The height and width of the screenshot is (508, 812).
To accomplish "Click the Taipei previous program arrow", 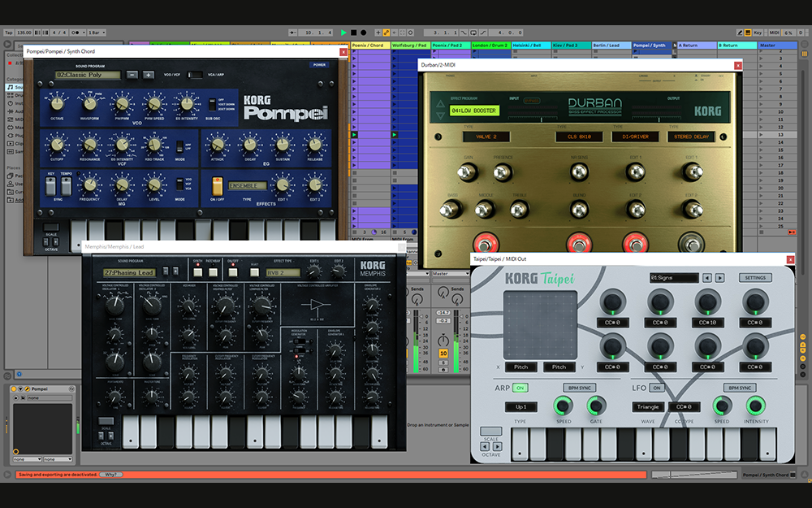I will pyautogui.click(x=707, y=278).
